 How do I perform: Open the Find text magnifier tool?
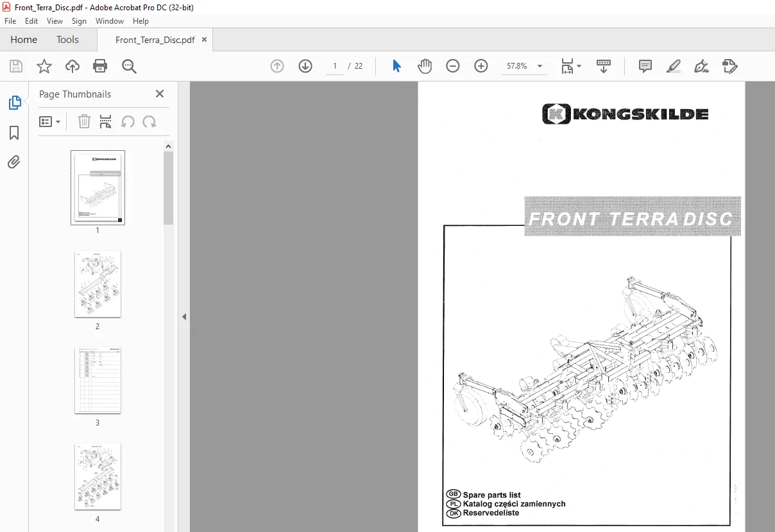click(x=129, y=66)
